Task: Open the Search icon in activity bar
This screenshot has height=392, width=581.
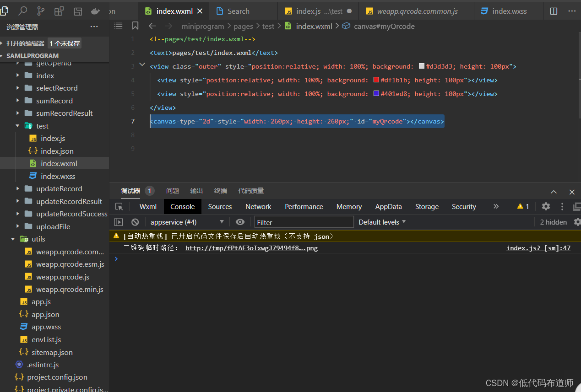Action: (22, 11)
